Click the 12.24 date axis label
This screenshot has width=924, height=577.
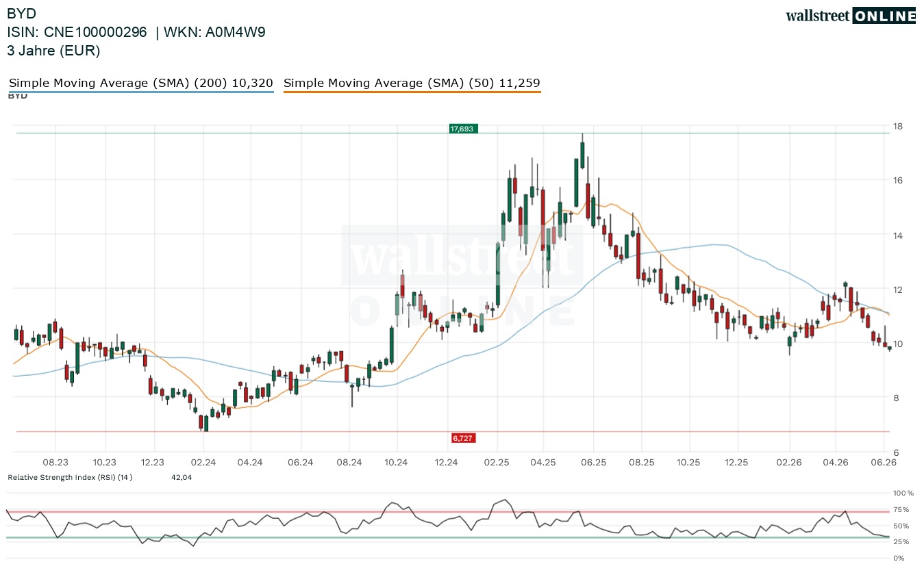click(x=446, y=462)
